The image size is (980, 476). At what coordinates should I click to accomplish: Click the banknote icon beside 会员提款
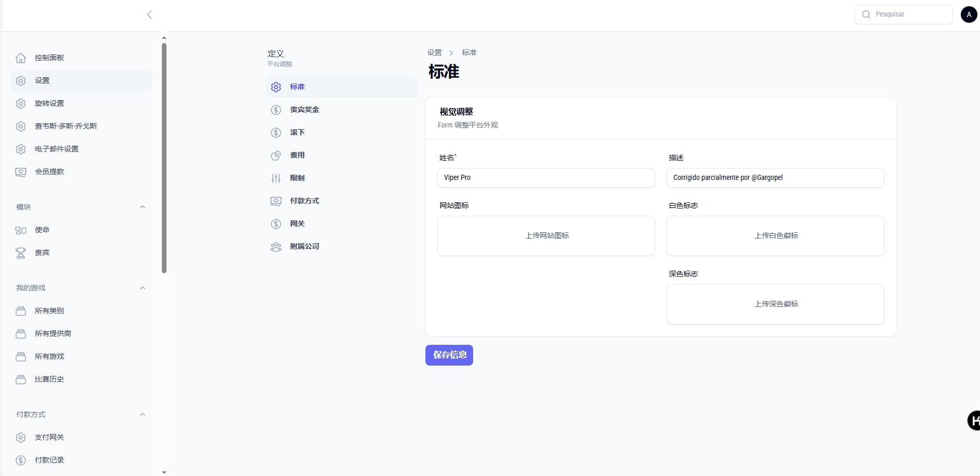pyautogui.click(x=21, y=172)
